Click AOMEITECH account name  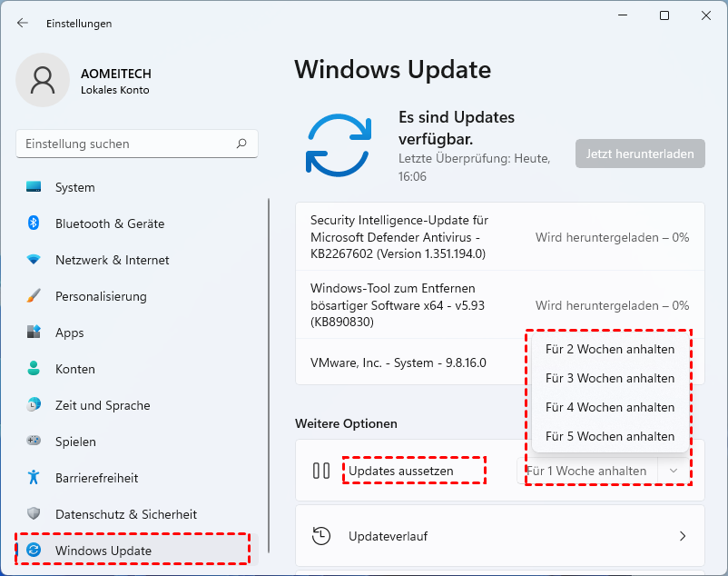pos(116,74)
